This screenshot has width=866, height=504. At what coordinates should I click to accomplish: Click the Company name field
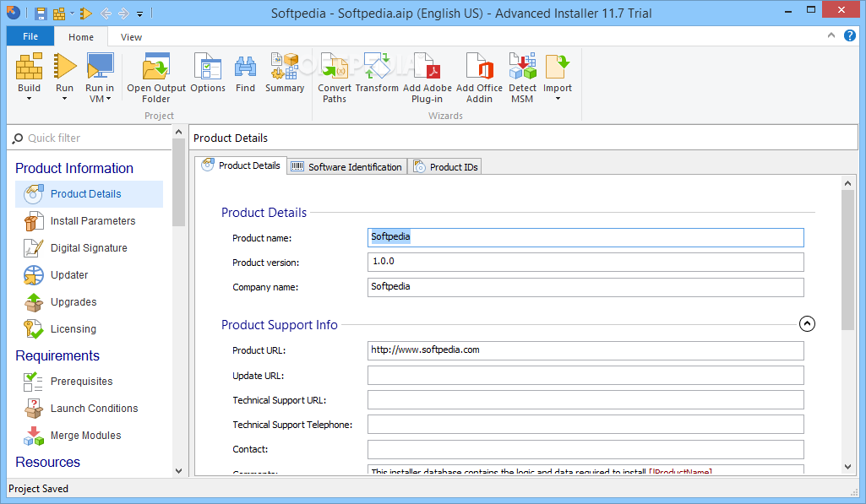click(x=586, y=287)
